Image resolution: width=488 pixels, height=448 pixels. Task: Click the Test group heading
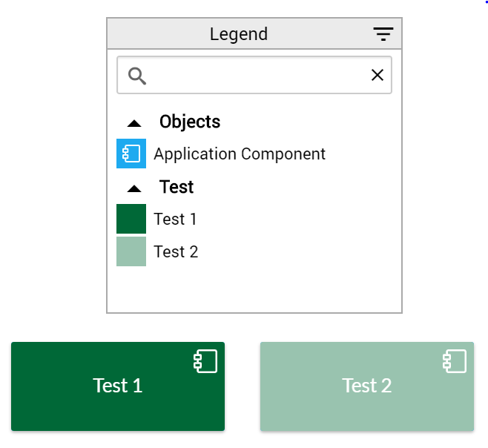pyautogui.click(x=177, y=187)
